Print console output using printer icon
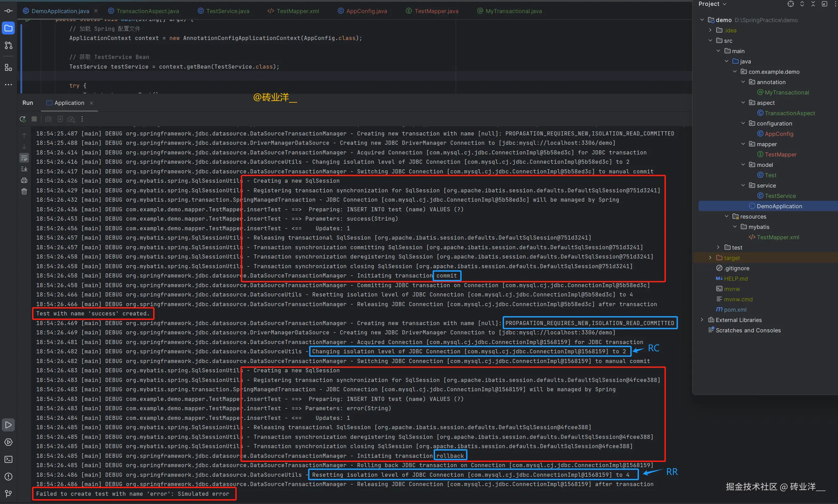This screenshot has width=838, height=504. point(24,180)
